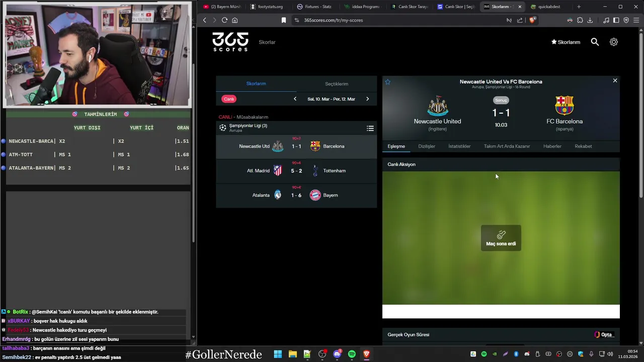The width and height of the screenshot is (644, 362).
Task: Open the browser extensions puzzle icon
Action: (580, 20)
